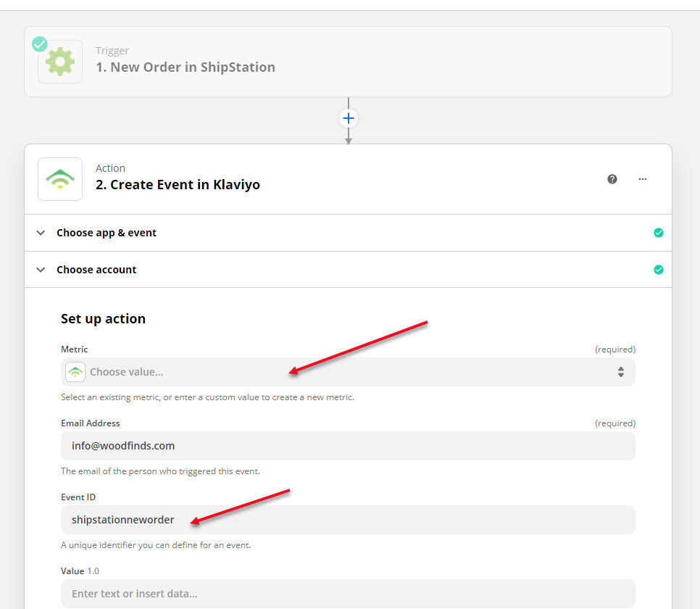Click the Action label above step two
Image resolution: width=700 pixels, height=609 pixels.
pyautogui.click(x=110, y=168)
